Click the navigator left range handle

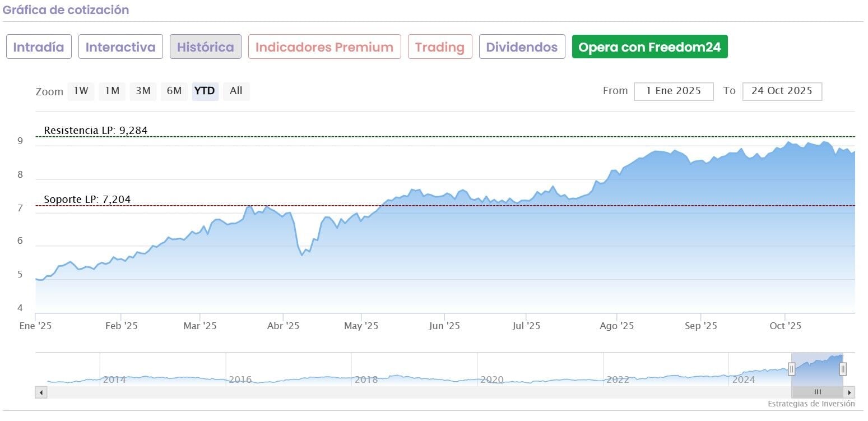[x=791, y=369]
